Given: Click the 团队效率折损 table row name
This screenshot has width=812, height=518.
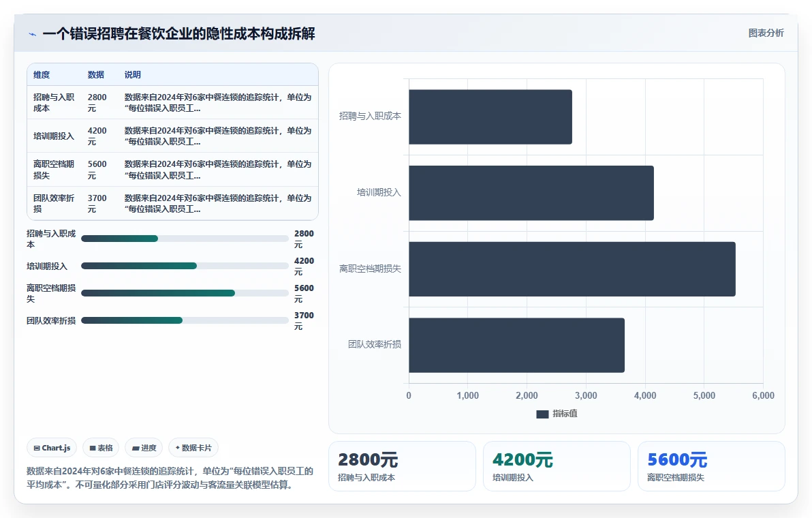Looking at the screenshot, I should pos(54,203).
